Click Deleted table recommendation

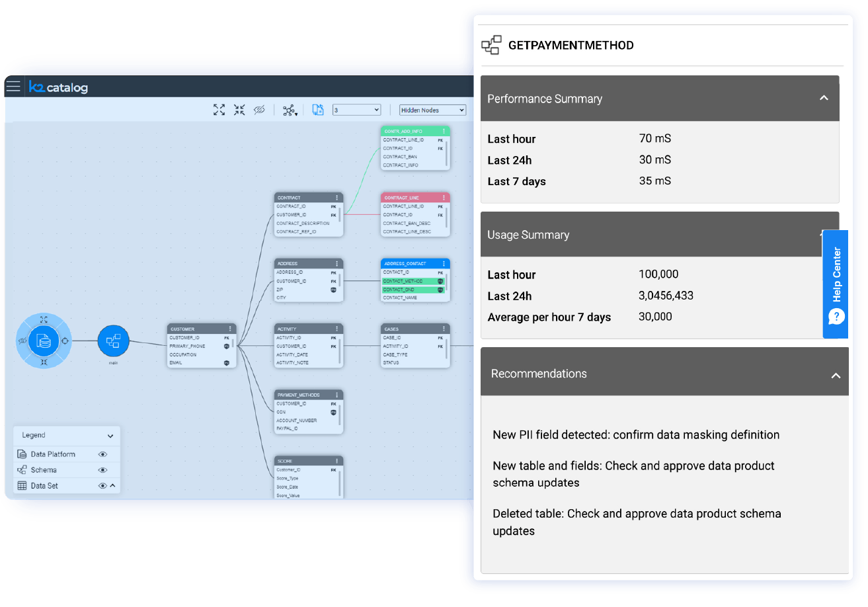tap(637, 522)
